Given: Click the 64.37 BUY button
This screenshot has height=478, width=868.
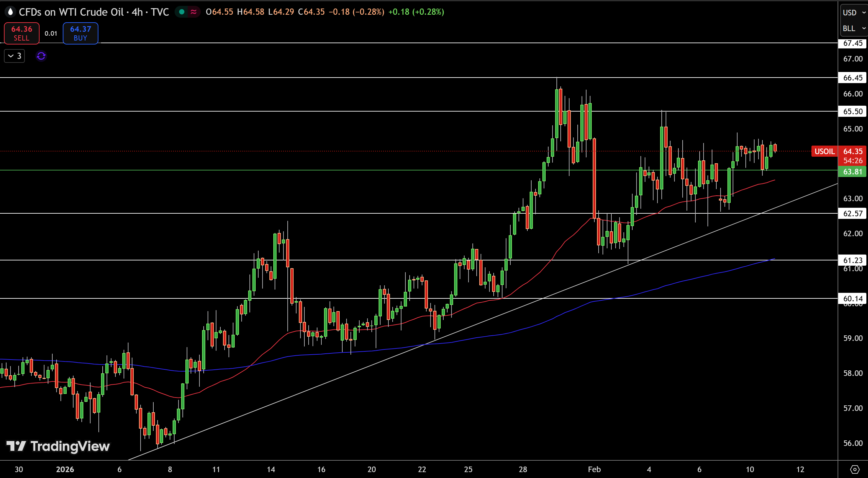Looking at the screenshot, I should point(80,33).
